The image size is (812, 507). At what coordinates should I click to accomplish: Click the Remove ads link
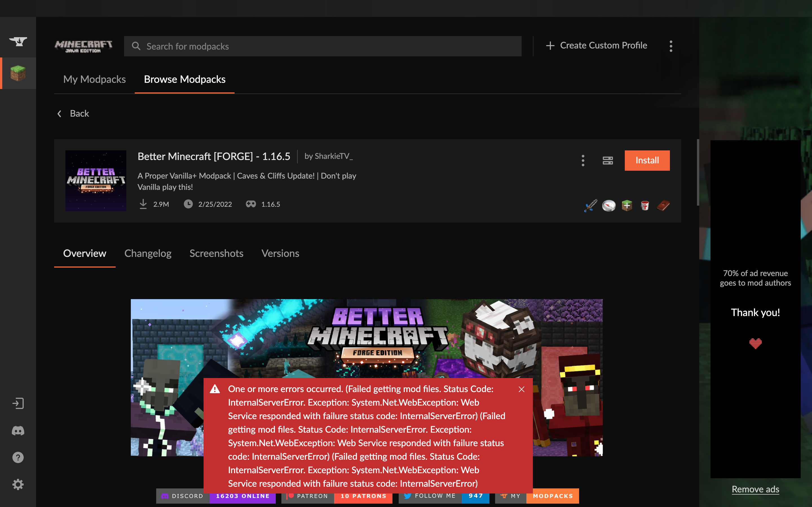tap(755, 489)
